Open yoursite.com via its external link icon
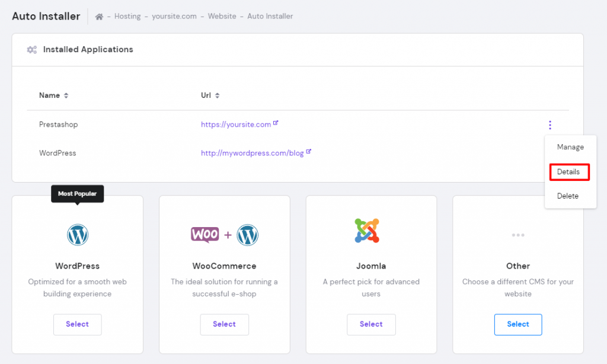 [x=274, y=122]
